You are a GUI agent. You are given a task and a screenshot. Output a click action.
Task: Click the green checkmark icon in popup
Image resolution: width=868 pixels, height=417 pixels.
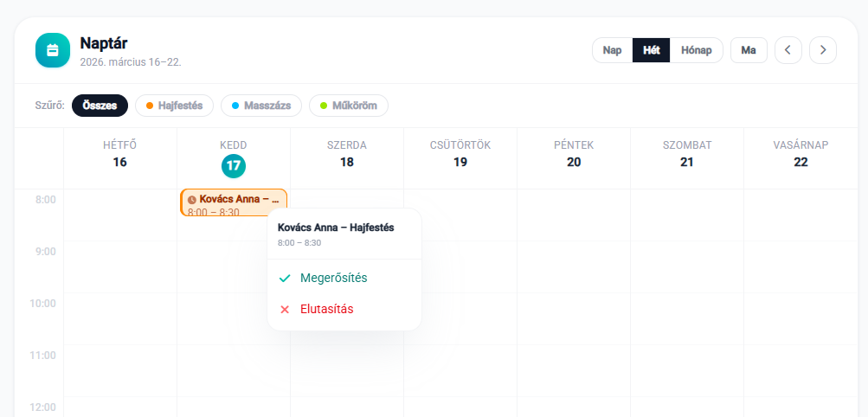coord(285,279)
